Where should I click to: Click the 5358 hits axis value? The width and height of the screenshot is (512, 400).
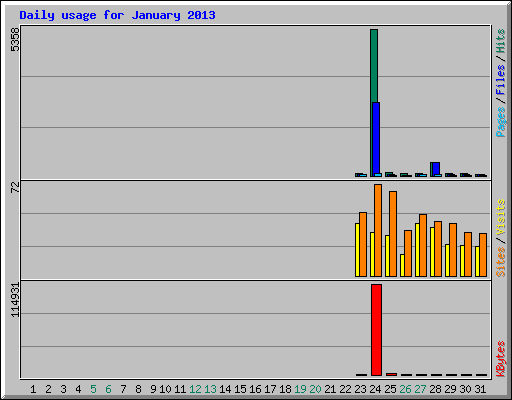pos(15,40)
